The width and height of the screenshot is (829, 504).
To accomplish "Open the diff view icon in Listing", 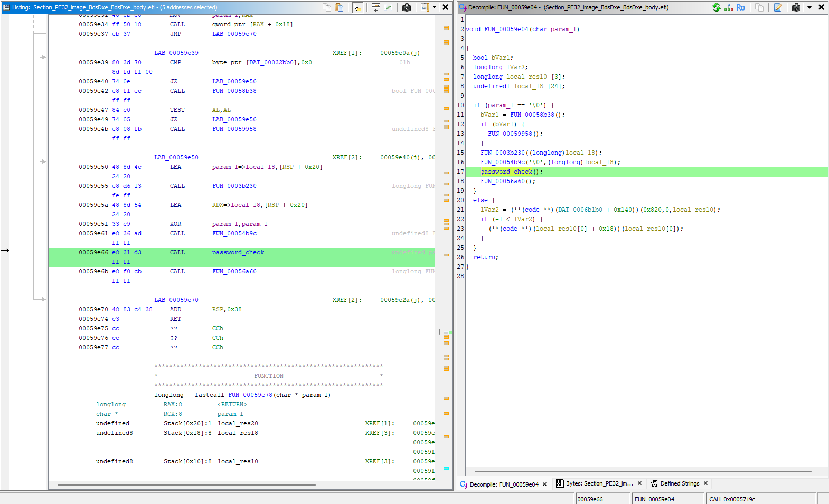I will (388, 7).
